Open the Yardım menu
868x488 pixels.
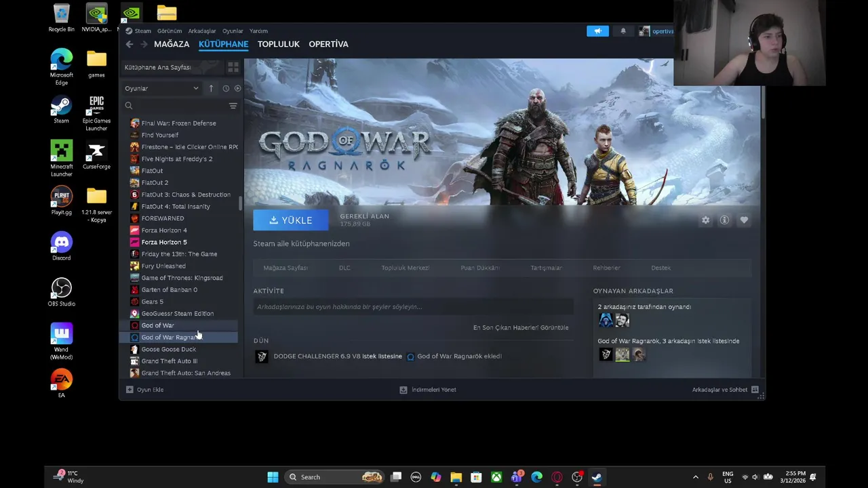click(x=258, y=31)
